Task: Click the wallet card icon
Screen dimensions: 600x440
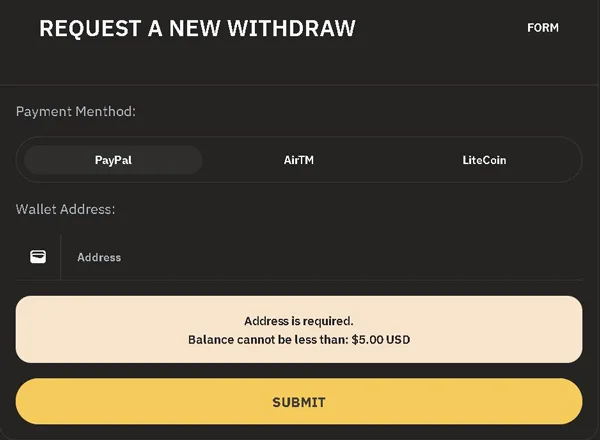Action: coord(38,257)
